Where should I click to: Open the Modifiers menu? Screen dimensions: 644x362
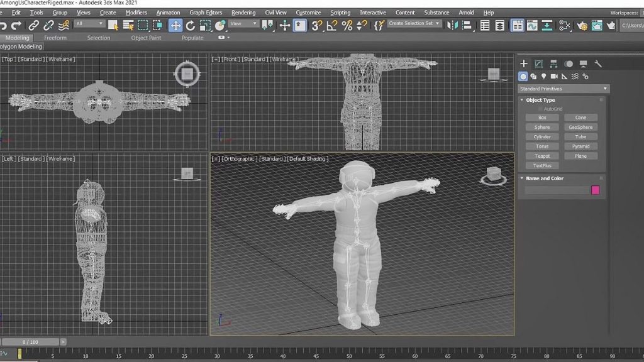[136, 13]
